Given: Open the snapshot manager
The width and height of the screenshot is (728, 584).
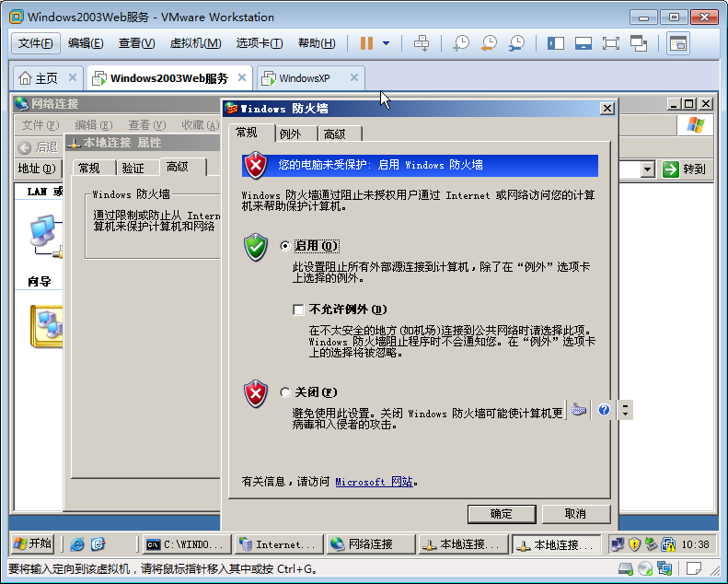Looking at the screenshot, I should (515, 43).
